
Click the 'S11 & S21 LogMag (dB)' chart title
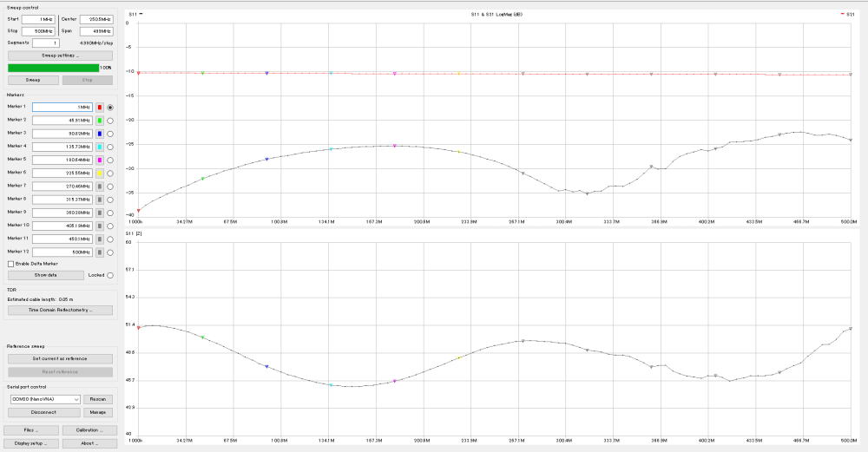tap(496, 15)
